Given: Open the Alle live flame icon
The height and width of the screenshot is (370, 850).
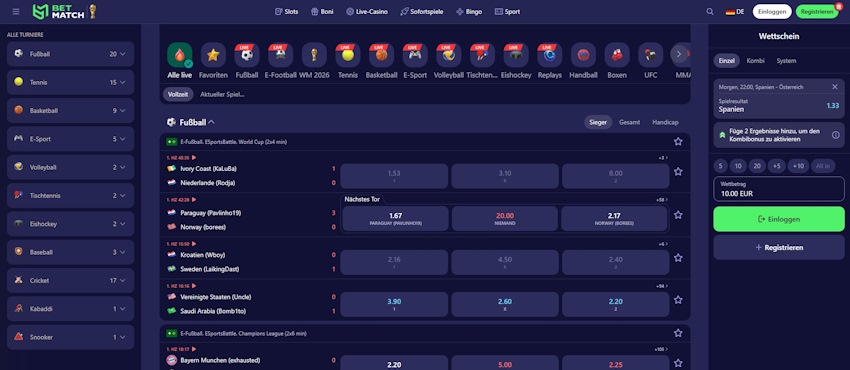Looking at the screenshot, I should coord(179,55).
